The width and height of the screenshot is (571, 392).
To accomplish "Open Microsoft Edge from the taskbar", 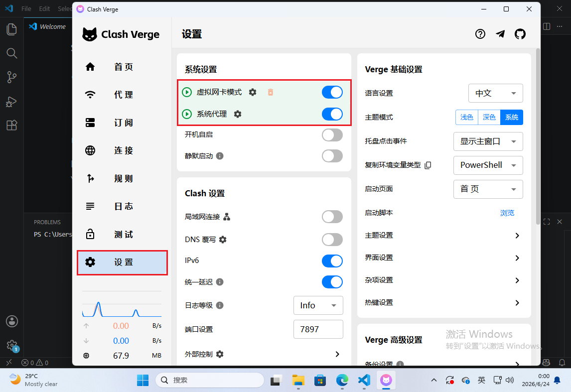I will [342, 380].
